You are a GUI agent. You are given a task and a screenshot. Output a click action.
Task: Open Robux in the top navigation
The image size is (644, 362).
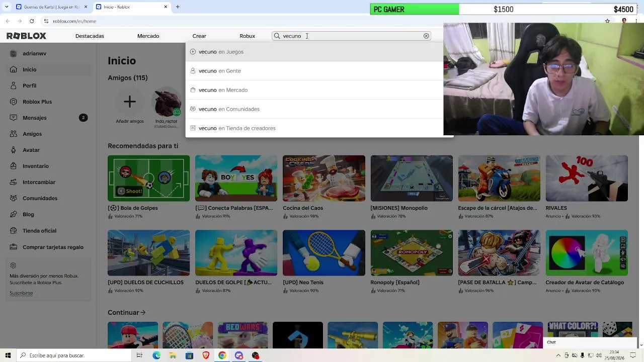[x=247, y=36]
